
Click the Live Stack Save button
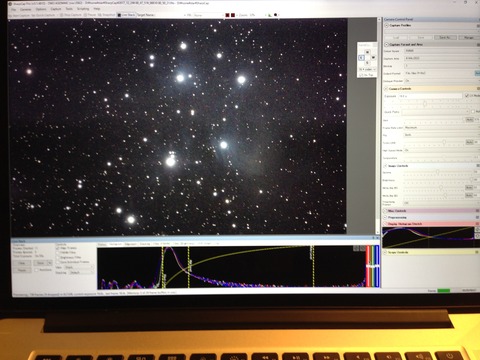click(x=40, y=263)
